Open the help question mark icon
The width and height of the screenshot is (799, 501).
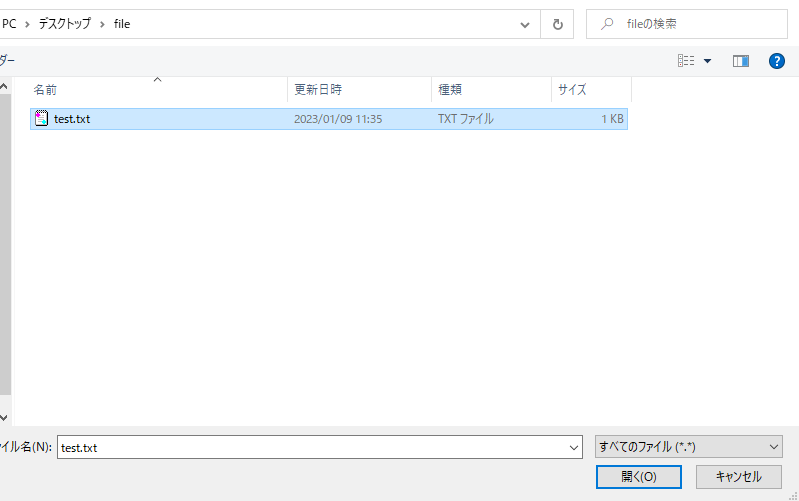click(x=777, y=61)
